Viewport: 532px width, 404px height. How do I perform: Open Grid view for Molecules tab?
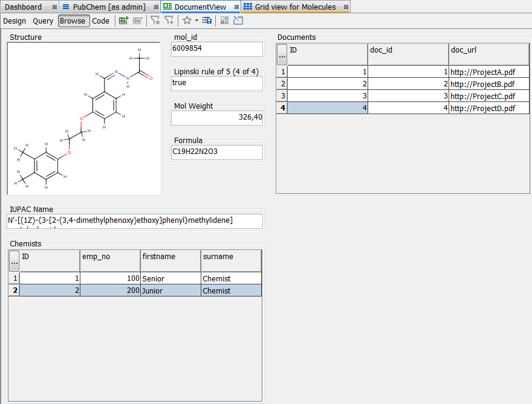click(294, 7)
